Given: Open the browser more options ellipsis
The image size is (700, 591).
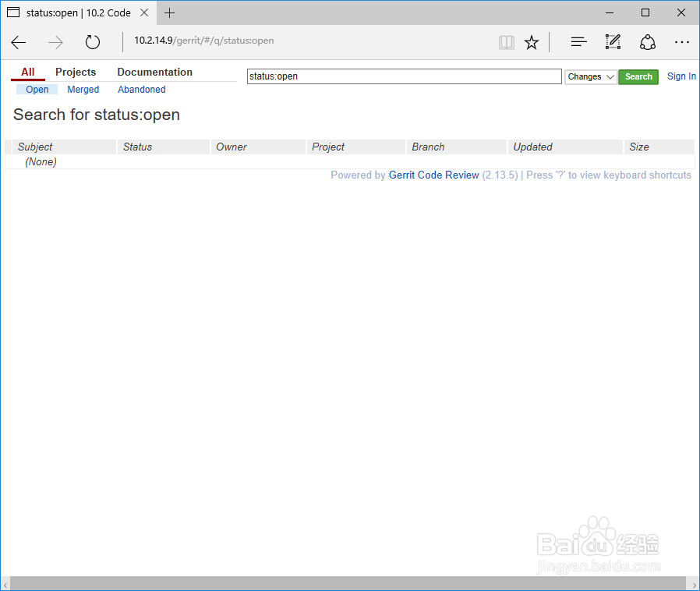Looking at the screenshot, I should click(x=682, y=42).
